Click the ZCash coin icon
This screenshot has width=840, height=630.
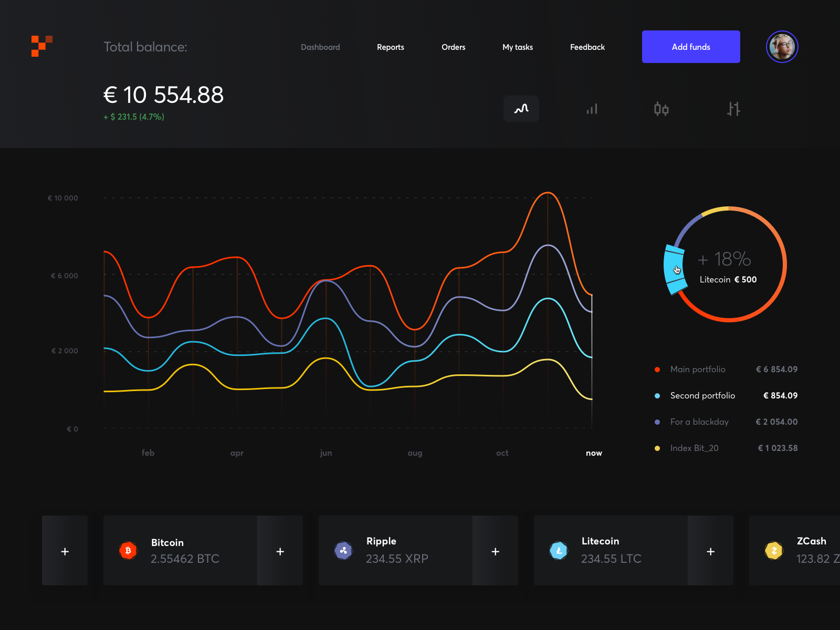774,551
